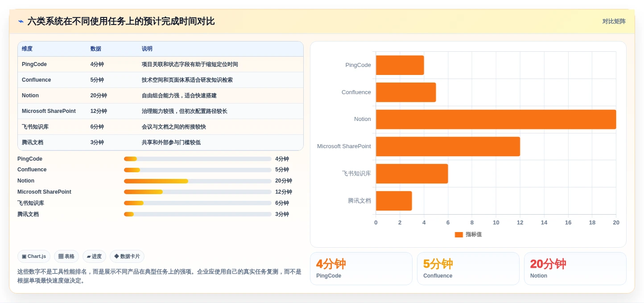
Task: Click the Microsoft SharePoint chart bar
Action: [448, 146]
